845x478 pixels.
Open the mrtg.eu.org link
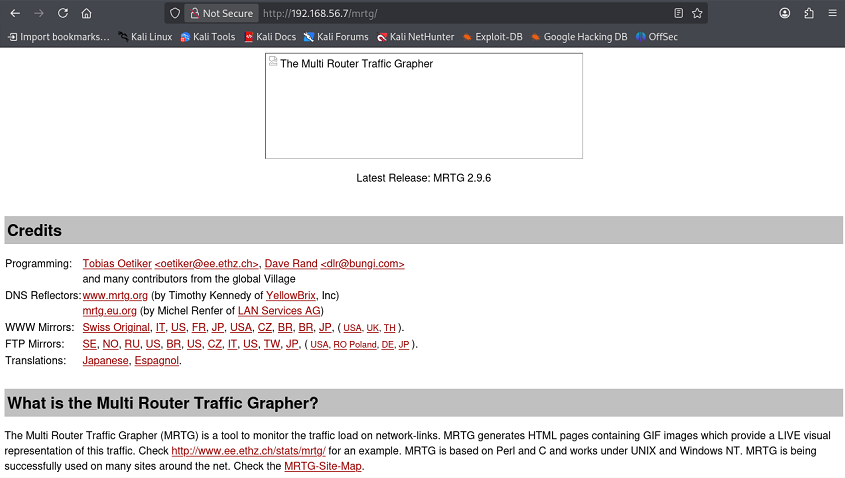pos(109,311)
